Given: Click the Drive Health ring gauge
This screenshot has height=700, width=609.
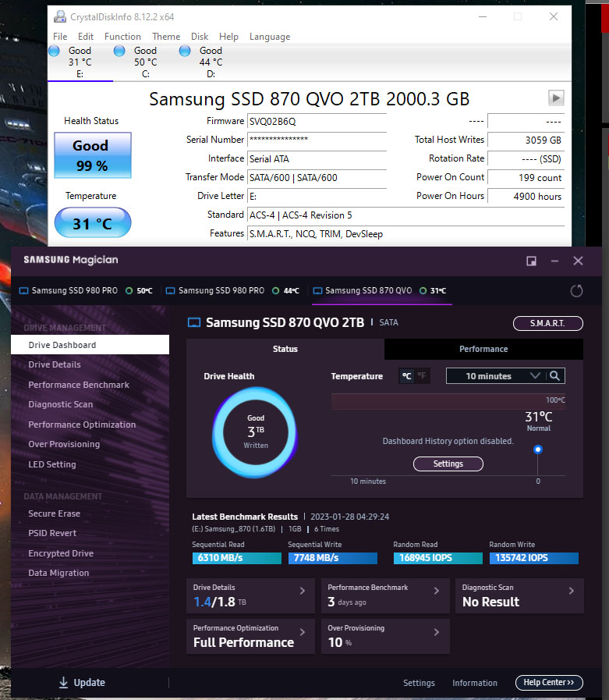Looking at the screenshot, I should [x=256, y=432].
